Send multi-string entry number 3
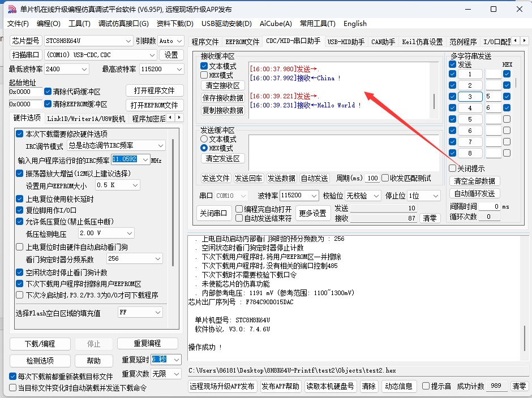This screenshot has width=532, height=398. click(x=470, y=97)
